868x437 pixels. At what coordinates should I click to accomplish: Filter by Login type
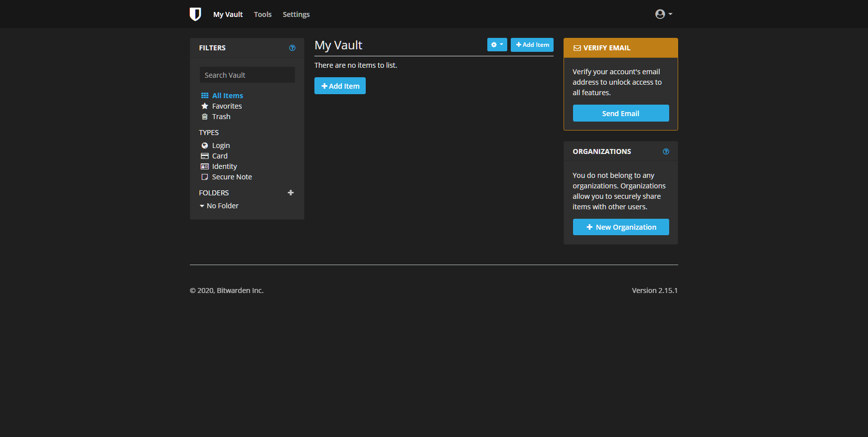click(221, 146)
